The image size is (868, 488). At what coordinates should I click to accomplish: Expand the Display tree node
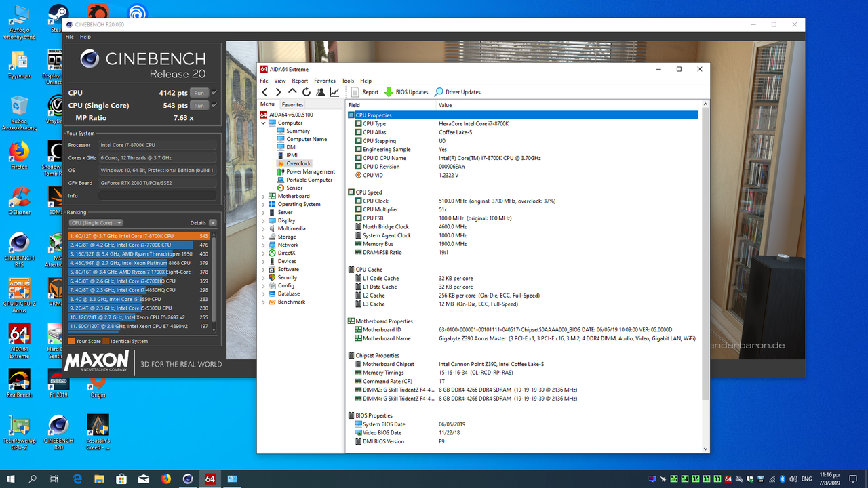(264, 220)
